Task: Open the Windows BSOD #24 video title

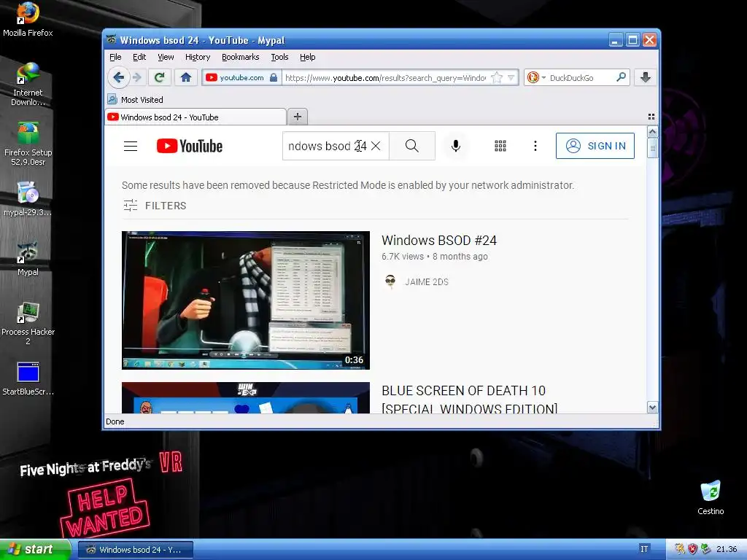Action: [x=438, y=241]
